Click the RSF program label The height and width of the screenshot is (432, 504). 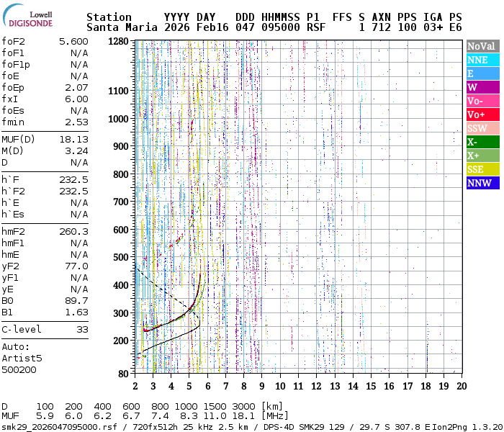click(x=316, y=27)
